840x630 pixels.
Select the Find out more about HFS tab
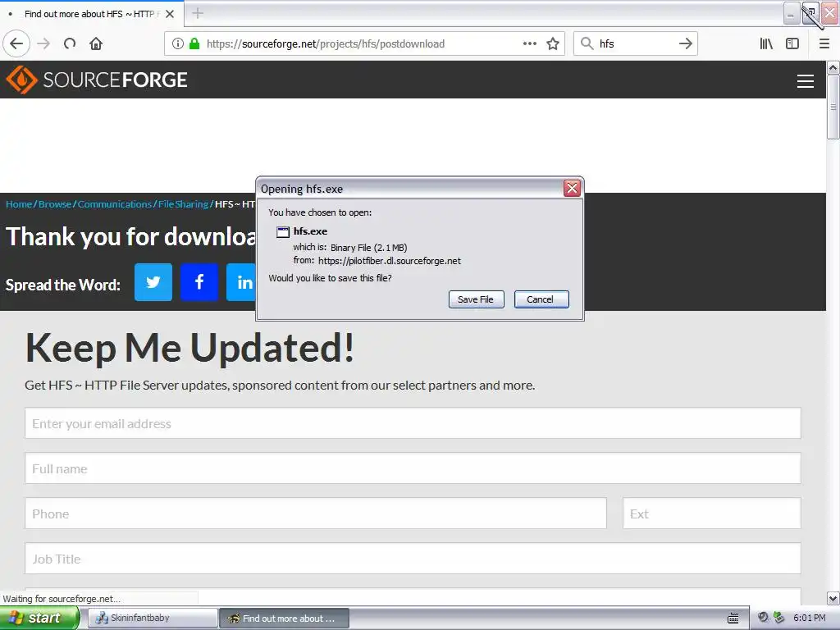click(91, 14)
